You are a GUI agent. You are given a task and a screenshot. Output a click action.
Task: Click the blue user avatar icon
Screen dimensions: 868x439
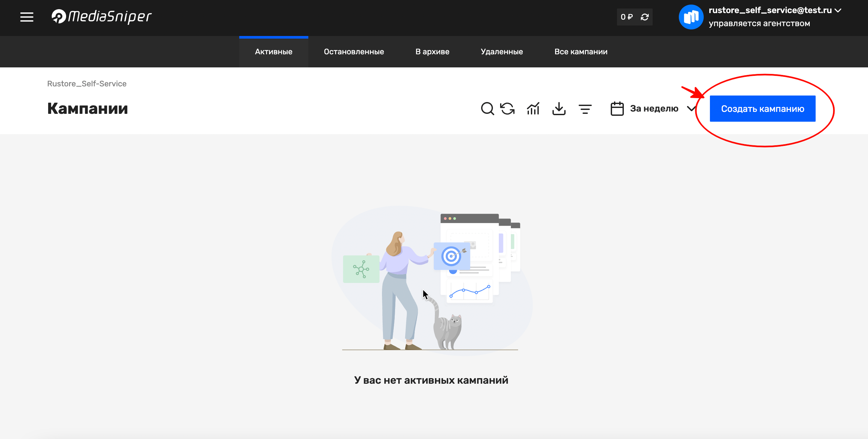(691, 17)
